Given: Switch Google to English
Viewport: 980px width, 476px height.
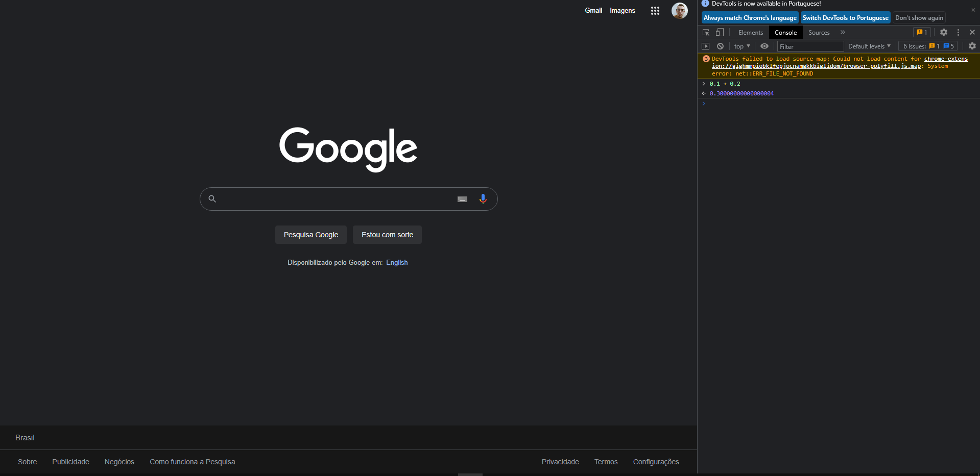Looking at the screenshot, I should [397, 262].
